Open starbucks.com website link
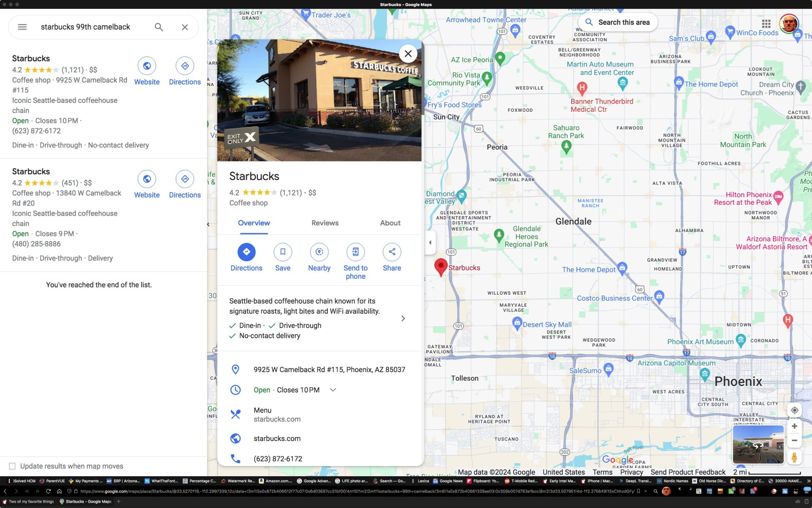Screen dimensions: 812x508 tap(277, 439)
